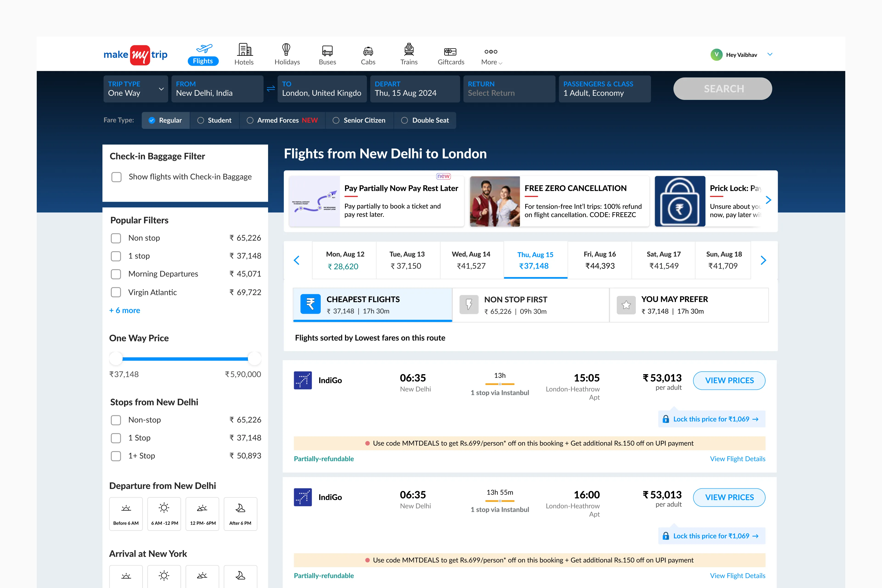
Task: Click the right handle of One Way Price slider
Action: 254,359
